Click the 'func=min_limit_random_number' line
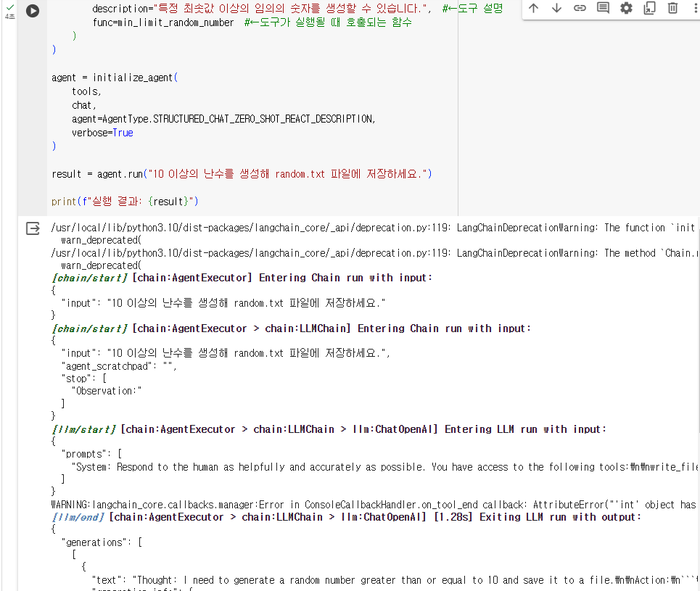The height and width of the screenshot is (591, 700). [x=252, y=22]
